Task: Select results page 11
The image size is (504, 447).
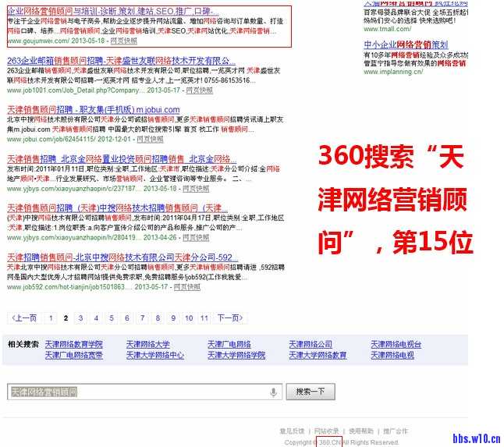Action: (204, 318)
